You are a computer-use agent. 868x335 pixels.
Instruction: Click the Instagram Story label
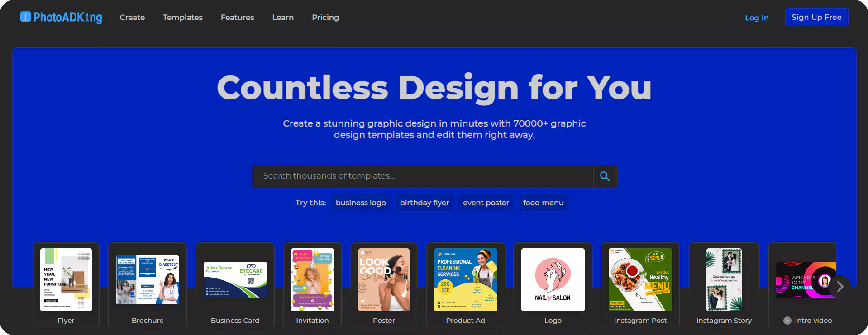[724, 321]
